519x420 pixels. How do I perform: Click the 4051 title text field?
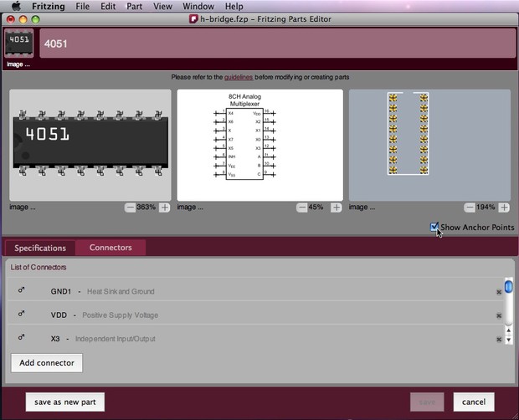coord(277,44)
